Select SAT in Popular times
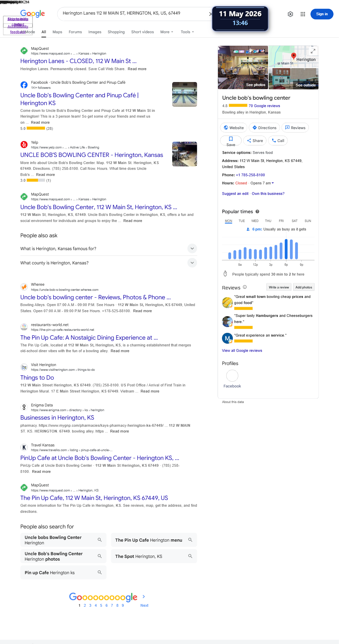 [295, 221]
